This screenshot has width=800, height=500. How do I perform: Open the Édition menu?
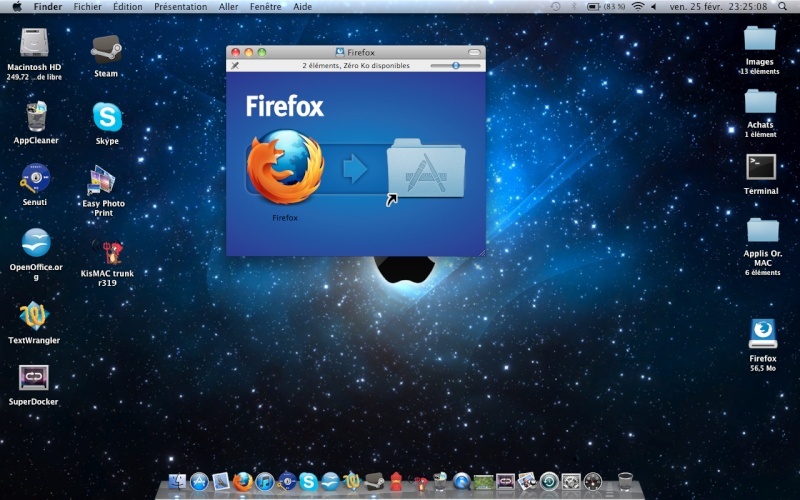(x=128, y=7)
